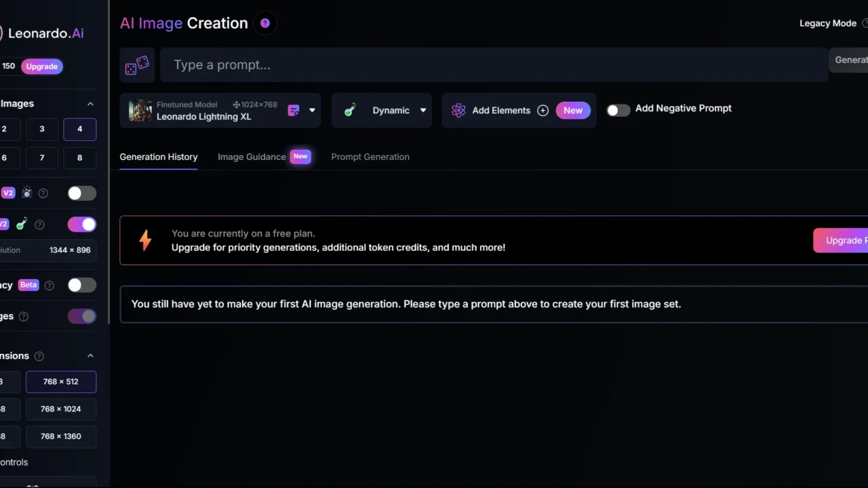
Task: Click the lightning bolt icon in free plan banner
Action: [x=145, y=240]
